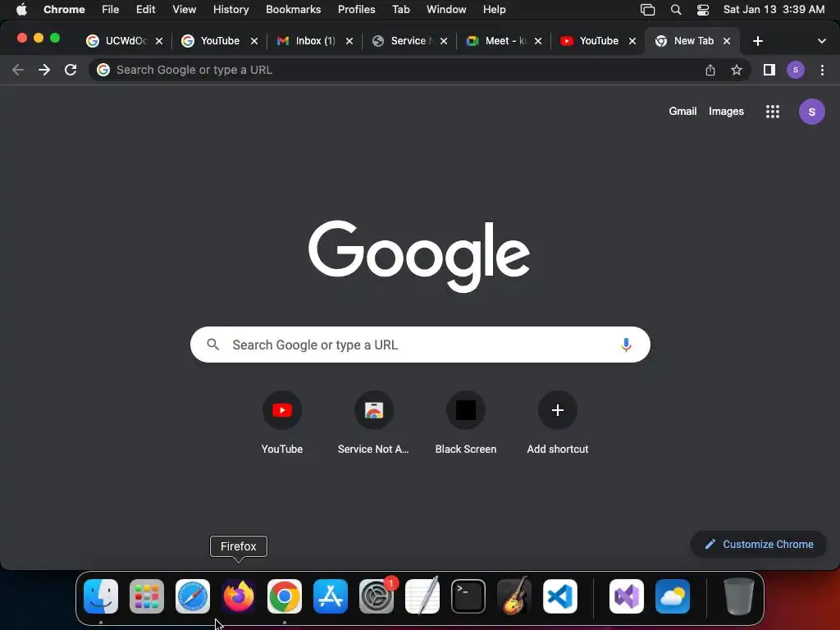This screenshot has height=630, width=840.
Task: Open the Profiles menu
Action: (x=356, y=10)
